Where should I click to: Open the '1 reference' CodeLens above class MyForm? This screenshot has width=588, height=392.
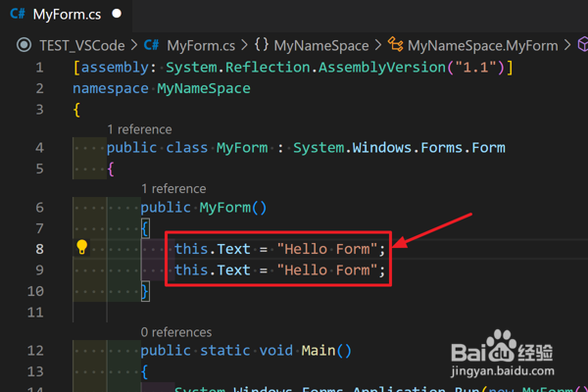pyautogui.click(x=139, y=129)
